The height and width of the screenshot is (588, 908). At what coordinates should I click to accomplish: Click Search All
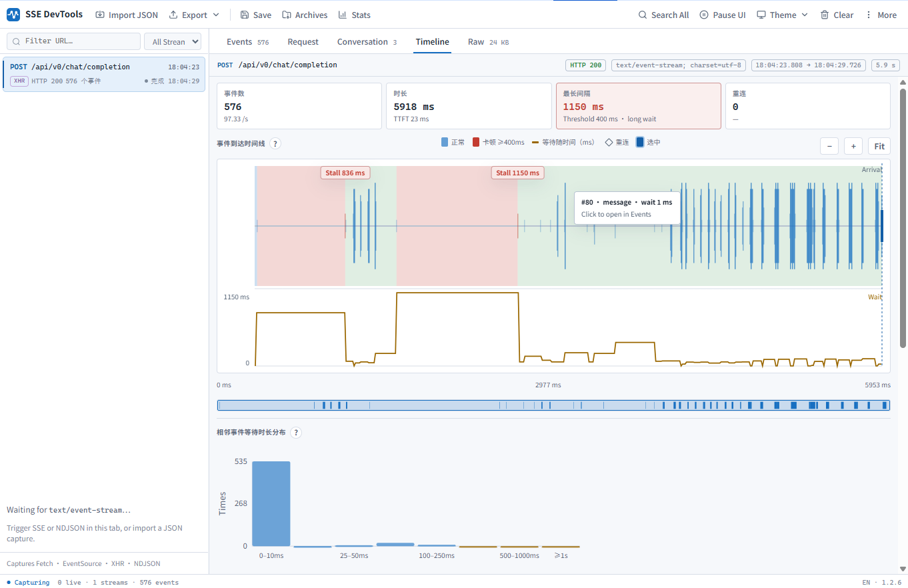pyautogui.click(x=663, y=15)
